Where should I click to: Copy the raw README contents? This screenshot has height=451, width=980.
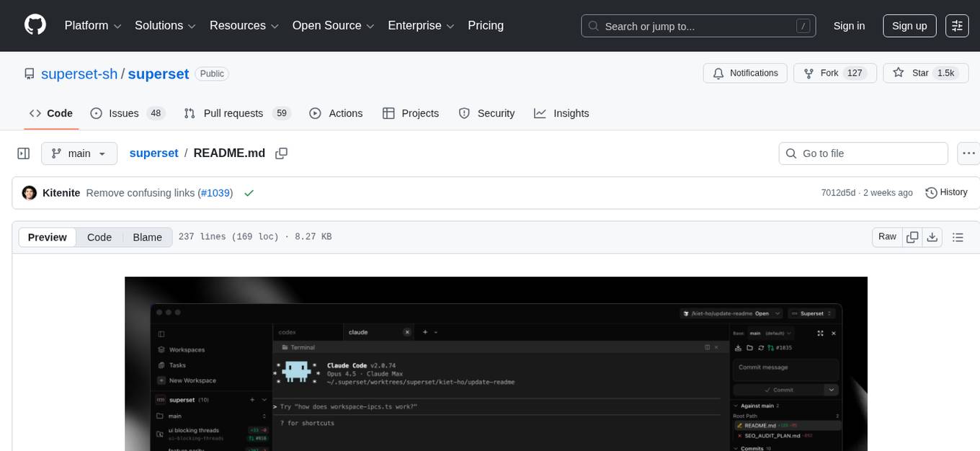[912, 236]
